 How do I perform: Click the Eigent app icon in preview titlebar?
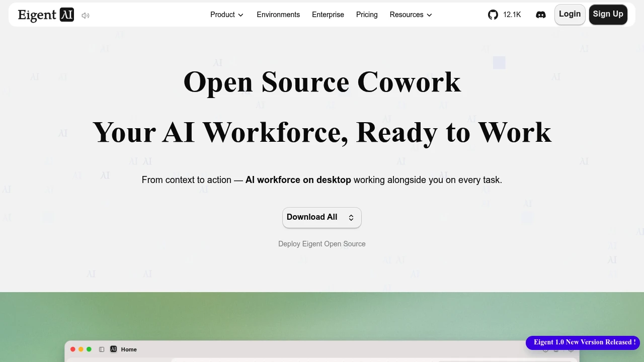tap(114, 349)
